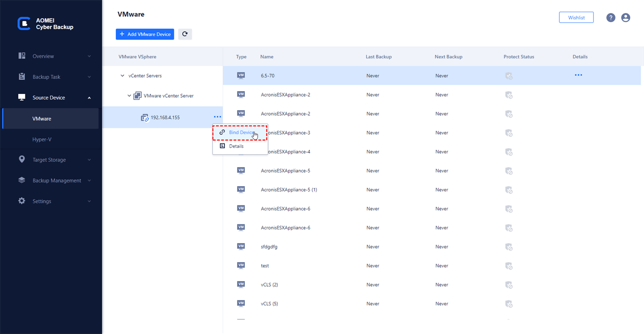Screen dimensions: 644x334
Task: Collapse the Source Device sidebar section
Action: coord(89,98)
